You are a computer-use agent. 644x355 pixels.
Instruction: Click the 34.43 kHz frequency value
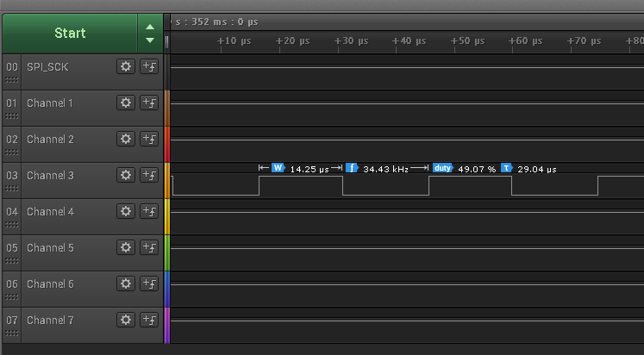[385, 169]
